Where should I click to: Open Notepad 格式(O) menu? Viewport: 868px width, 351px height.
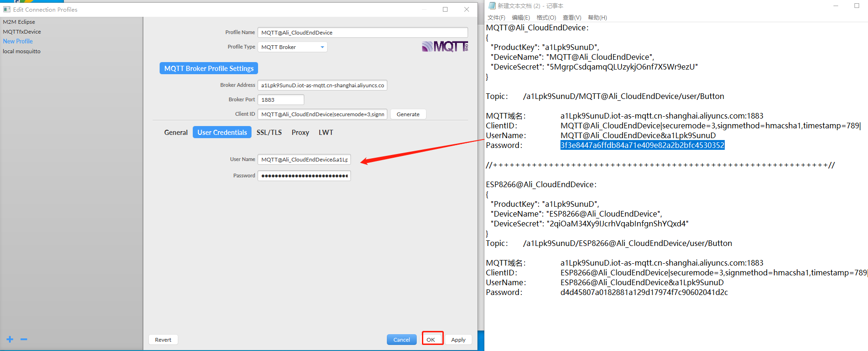tap(546, 18)
